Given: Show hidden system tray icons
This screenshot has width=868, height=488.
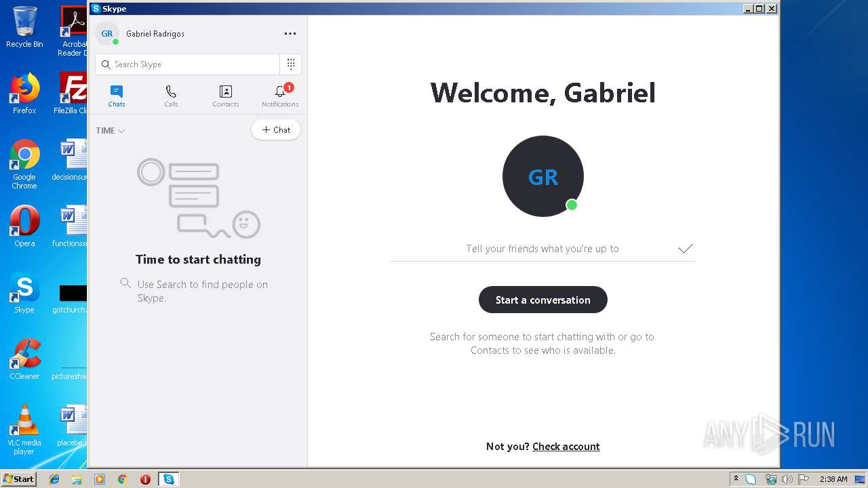Looking at the screenshot, I should [736, 479].
